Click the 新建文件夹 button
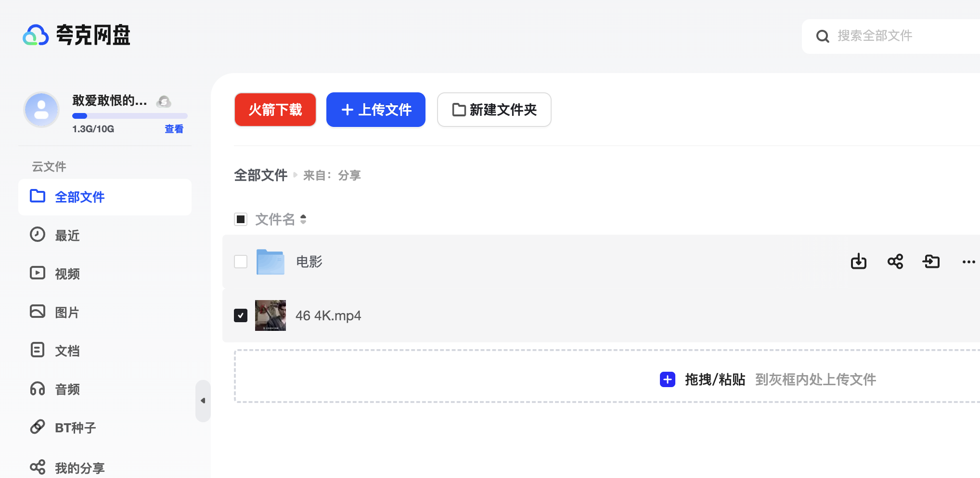 pyautogui.click(x=494, y=110)
